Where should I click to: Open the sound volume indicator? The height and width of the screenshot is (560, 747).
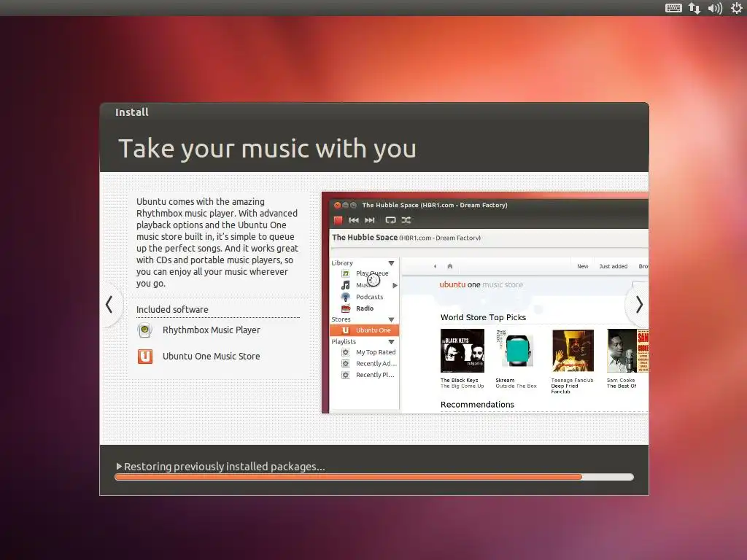[715, 8]
